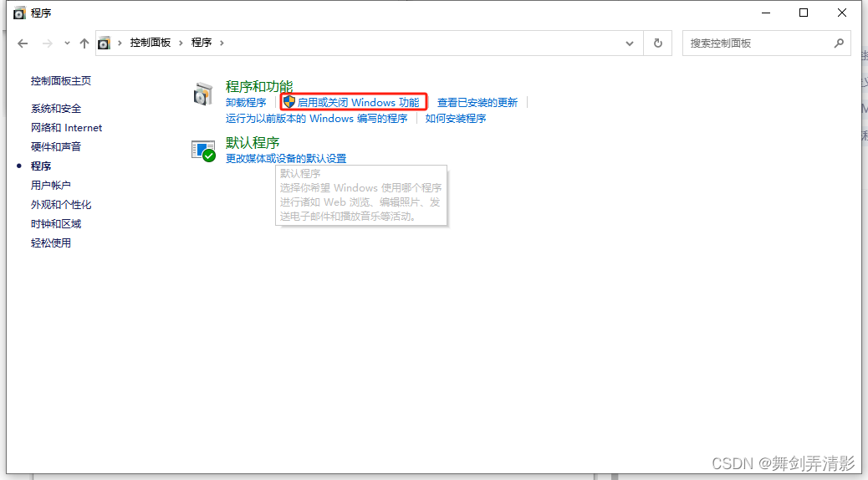Expand chevron after 程序 breadcrumb
The image size is (868, 480).
(x=222, y=43)
